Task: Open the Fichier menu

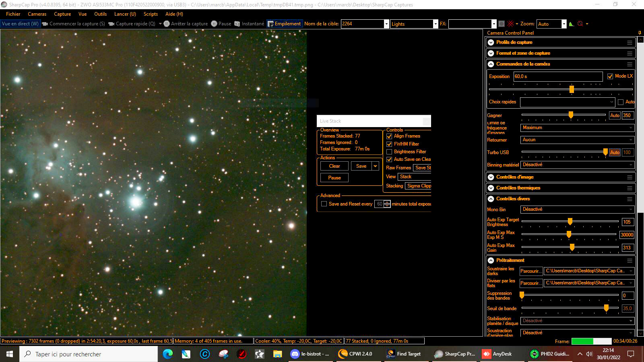Action: 13,14
